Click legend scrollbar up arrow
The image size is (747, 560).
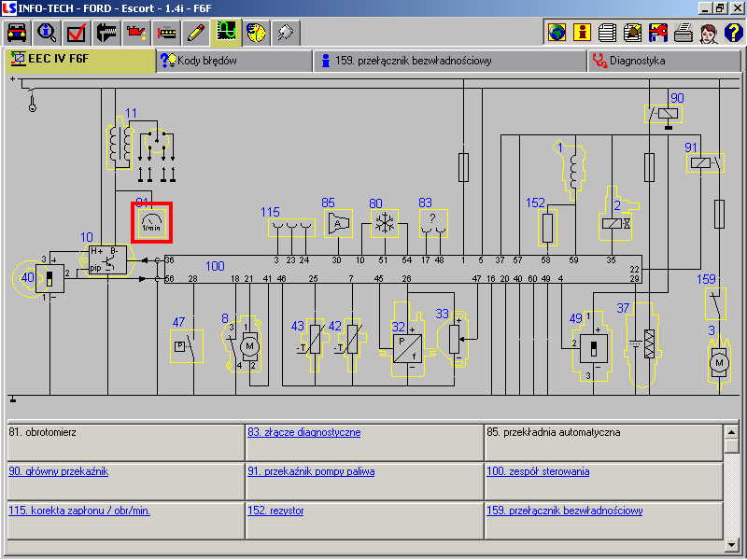pyautogui.click(x=731, y=432)
